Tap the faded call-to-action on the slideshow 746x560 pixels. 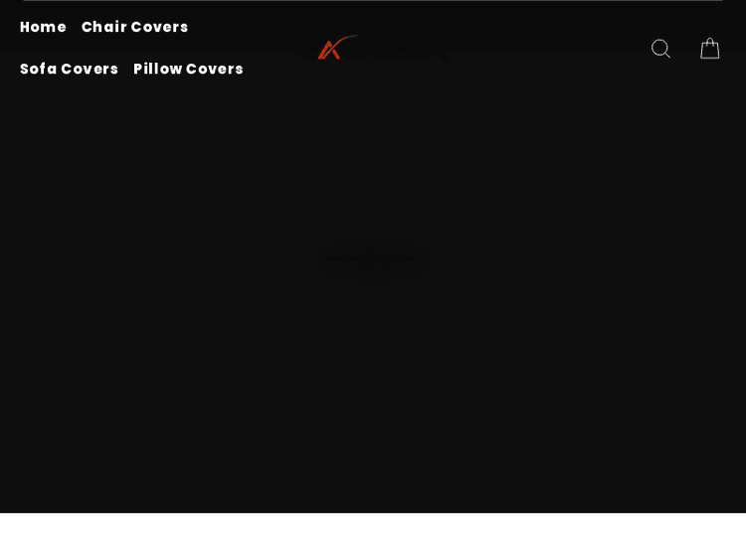tap(372, 259)
